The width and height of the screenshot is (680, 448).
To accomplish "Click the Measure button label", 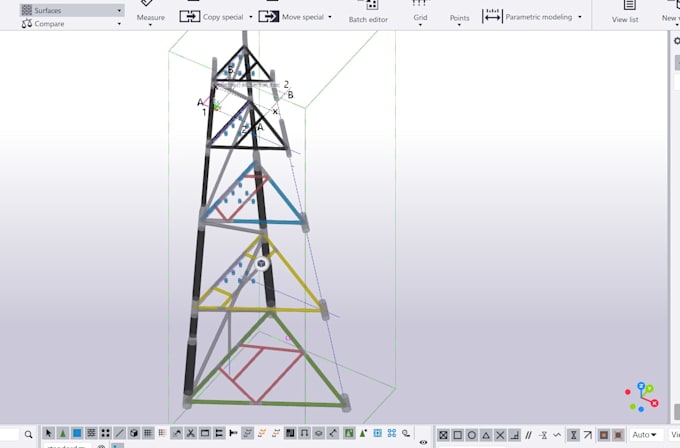I will [150, 17].
